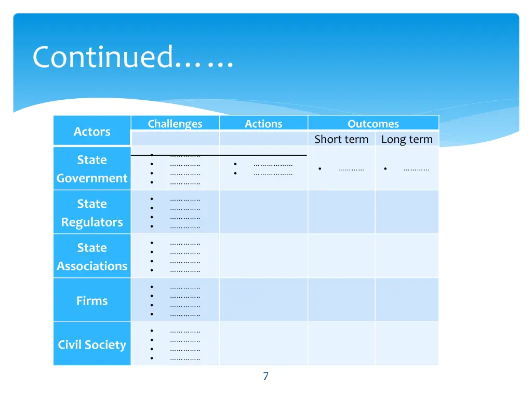Click the Long term cell for State Government
Screen dimensions: 532x399
point(407,169)
